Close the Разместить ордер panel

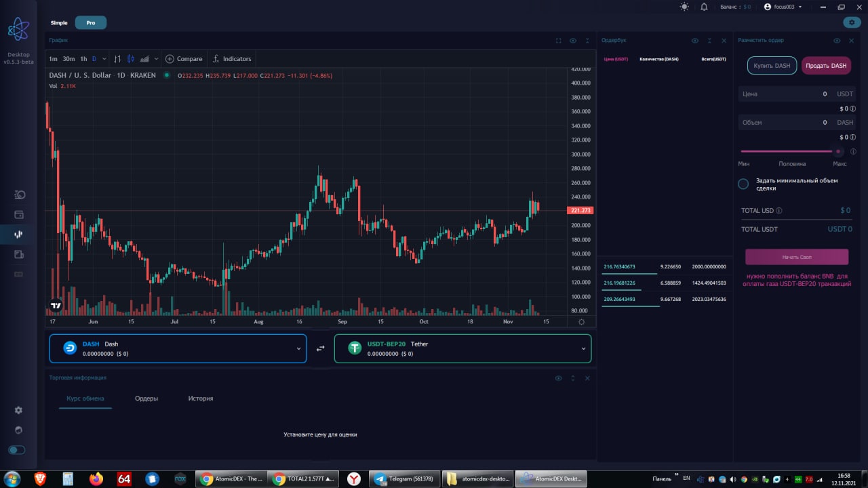click(x=852, y=41)
